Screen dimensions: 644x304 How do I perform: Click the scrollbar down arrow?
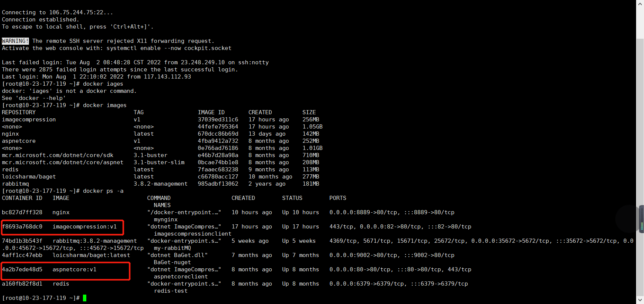[640, 300]
